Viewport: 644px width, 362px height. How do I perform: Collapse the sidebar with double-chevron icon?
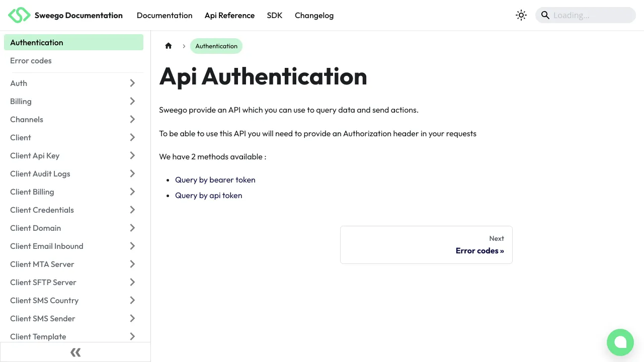tap(75, 352)
